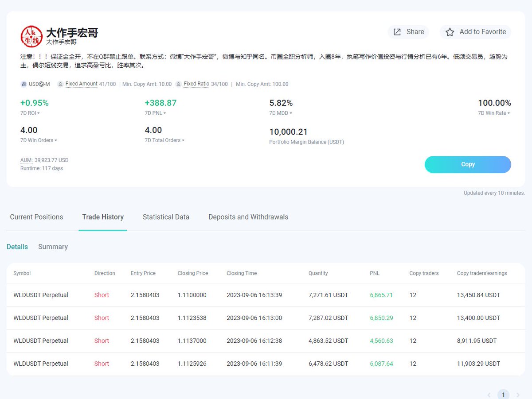Click closing time 2023-09-06 16:11:39
The width and height of the screenshot is (532, 399).
pyautogui.click(x=254, y=364)
